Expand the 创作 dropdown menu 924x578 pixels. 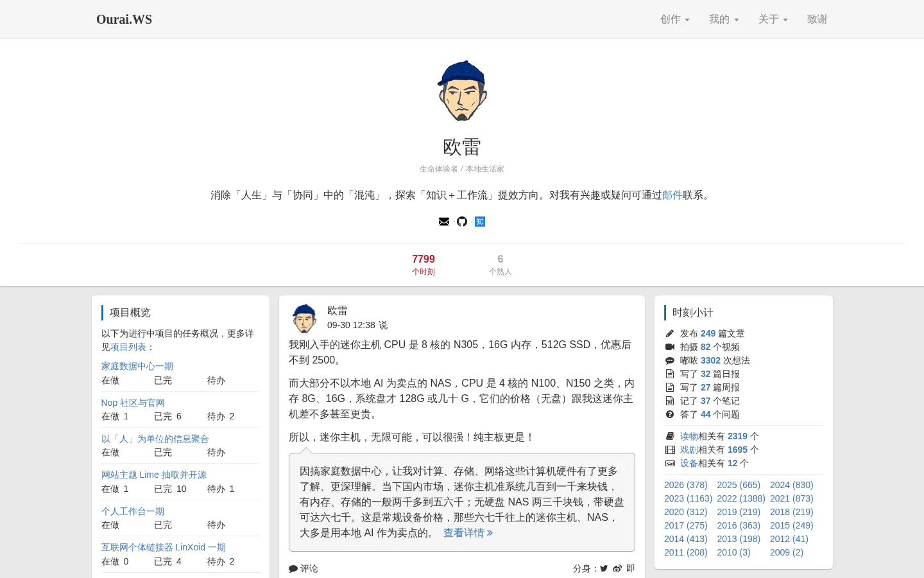(675, 19)
